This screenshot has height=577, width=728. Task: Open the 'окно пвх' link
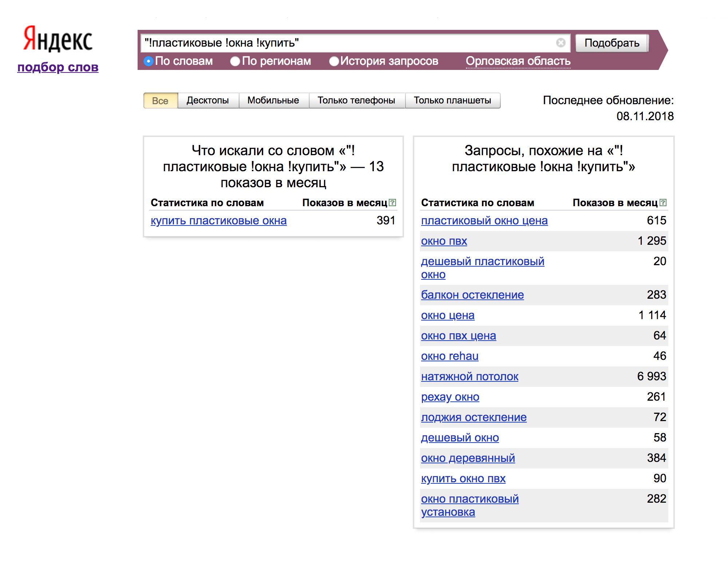tap(444, 241)
